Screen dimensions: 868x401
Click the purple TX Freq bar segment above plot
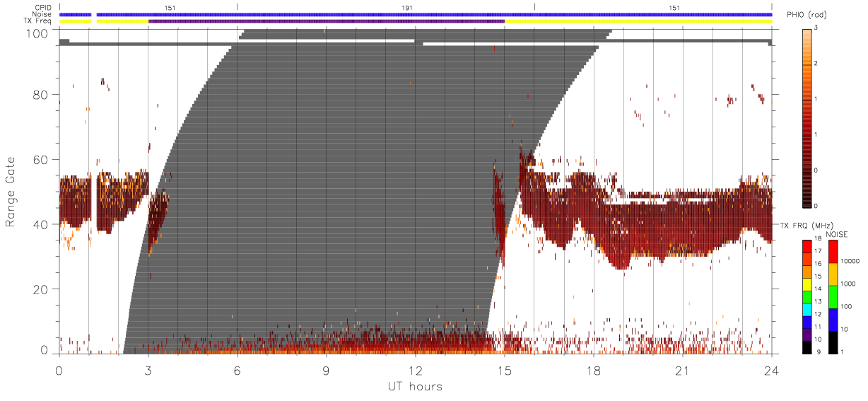click(327, 21)
